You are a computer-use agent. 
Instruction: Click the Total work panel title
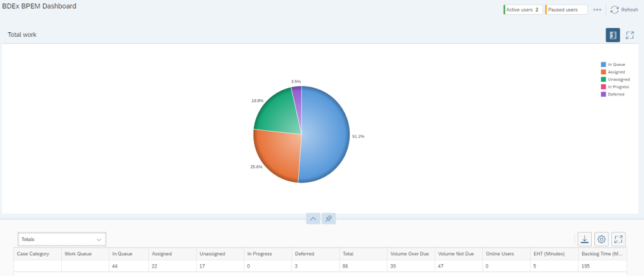[x=22, y=35]
